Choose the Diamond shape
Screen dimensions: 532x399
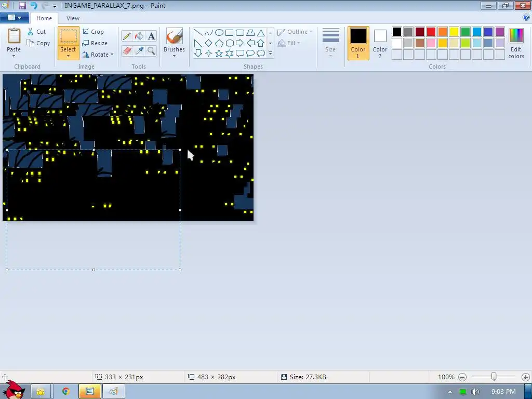(x=209, y=43)
